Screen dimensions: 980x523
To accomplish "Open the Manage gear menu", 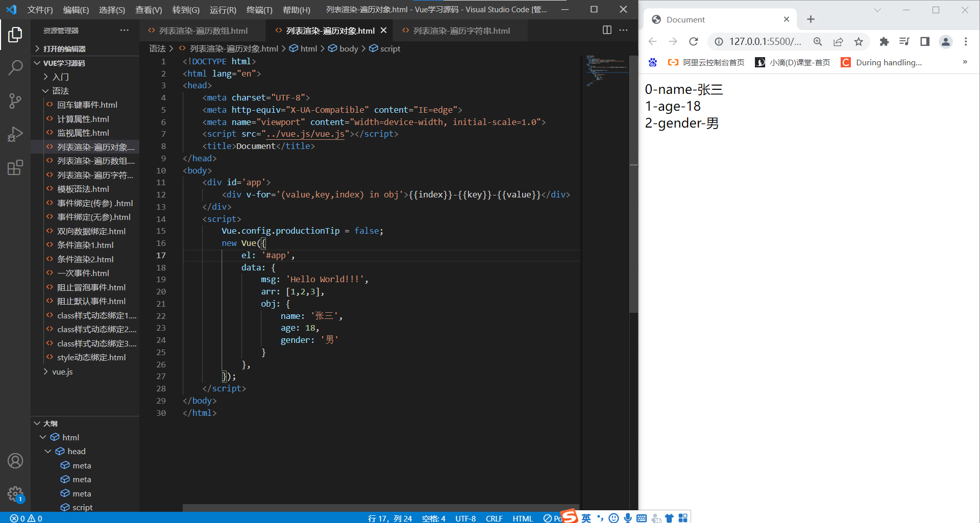I will tap(15, 494).
